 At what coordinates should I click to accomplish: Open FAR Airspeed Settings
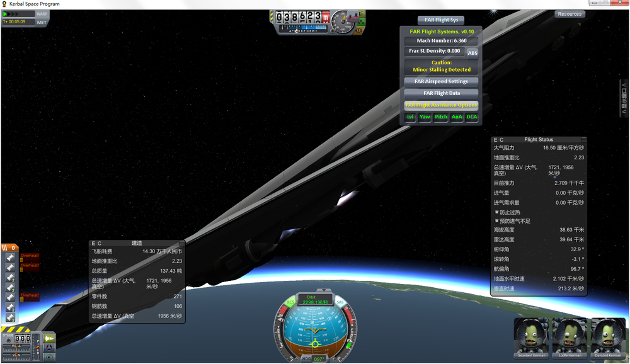441,81
